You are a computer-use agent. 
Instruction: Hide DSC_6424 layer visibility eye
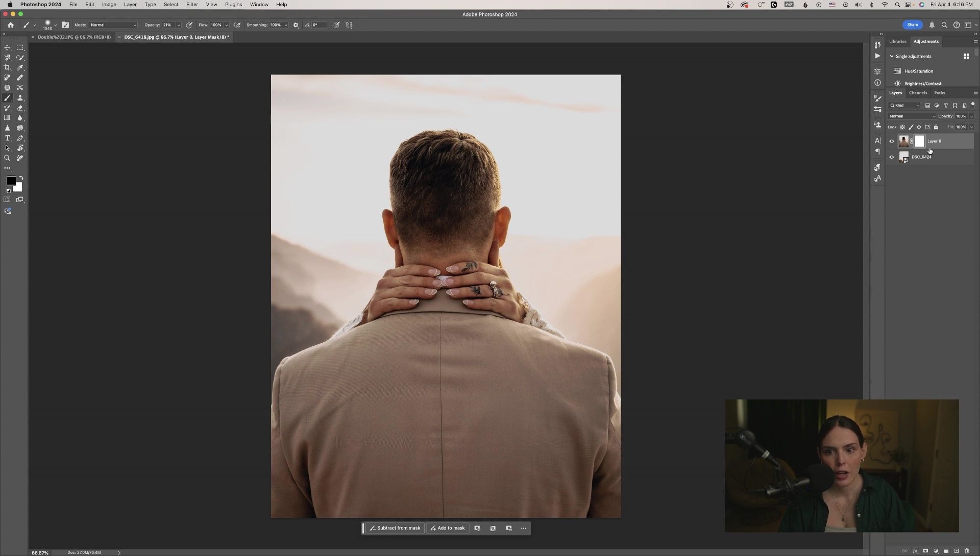tap(892, 157)
